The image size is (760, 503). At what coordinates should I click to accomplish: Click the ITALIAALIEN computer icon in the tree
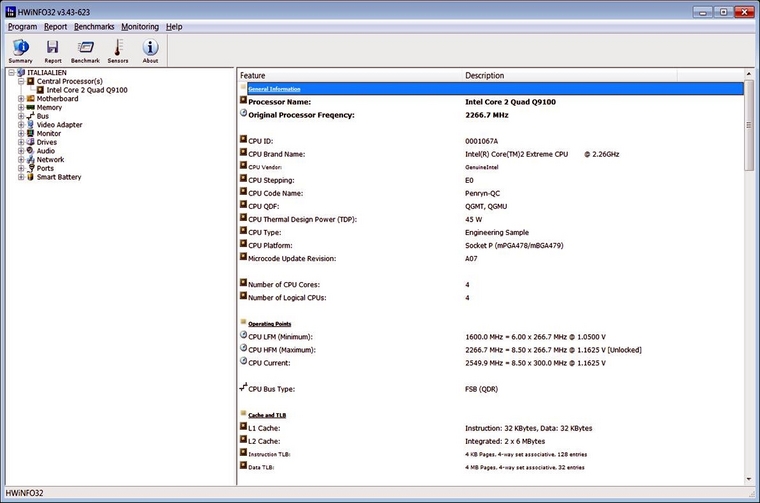[21, 73]
